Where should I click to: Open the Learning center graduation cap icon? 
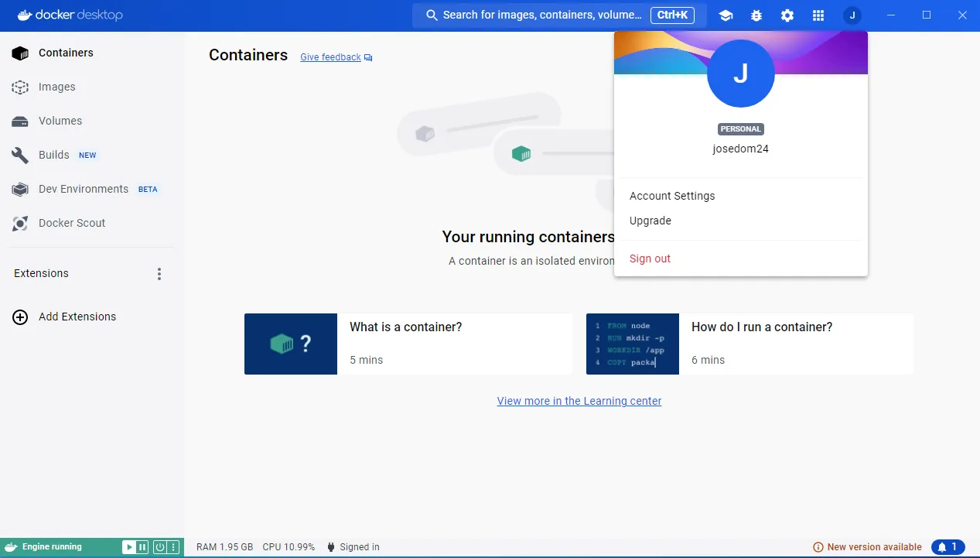(725, 15)
